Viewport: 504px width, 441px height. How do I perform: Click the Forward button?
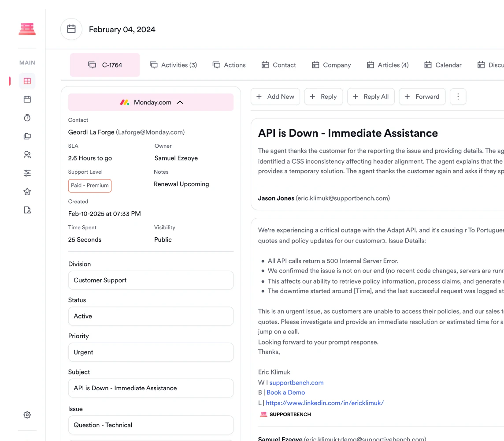click(422, 97)
